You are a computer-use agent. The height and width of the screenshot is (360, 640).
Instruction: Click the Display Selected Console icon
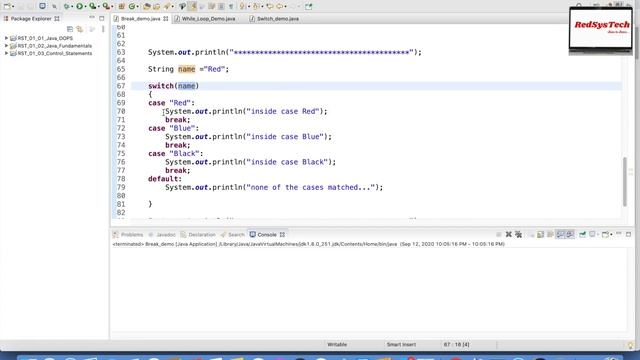point(592,234)
